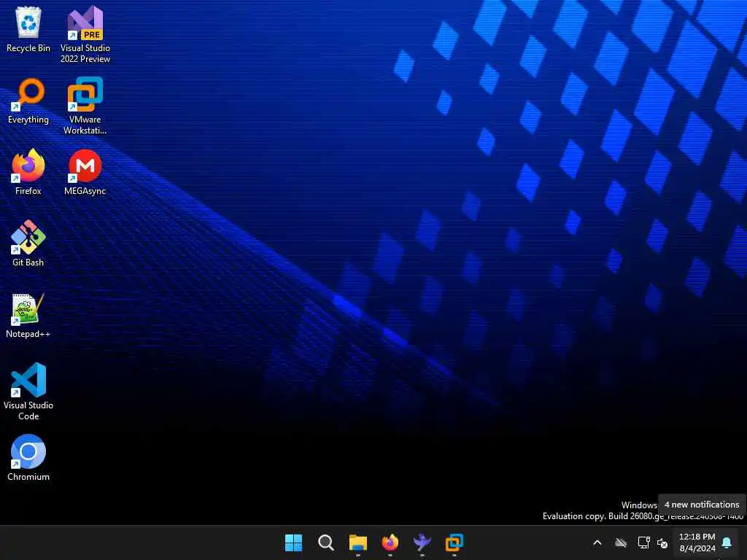Open the Windows Start menu
This screenshot has height=560, width=747.
pyautogui.click(x=293, y=542)
